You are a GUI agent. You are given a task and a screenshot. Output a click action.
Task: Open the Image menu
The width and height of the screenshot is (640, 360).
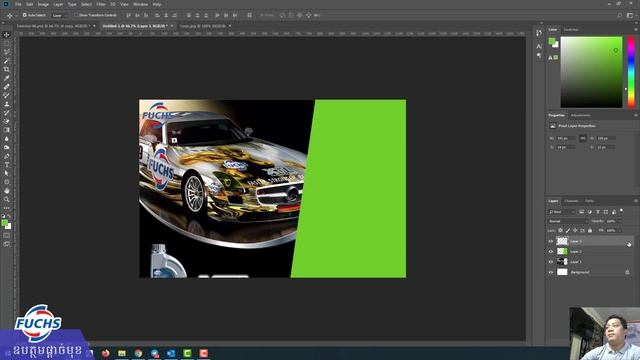43,4
